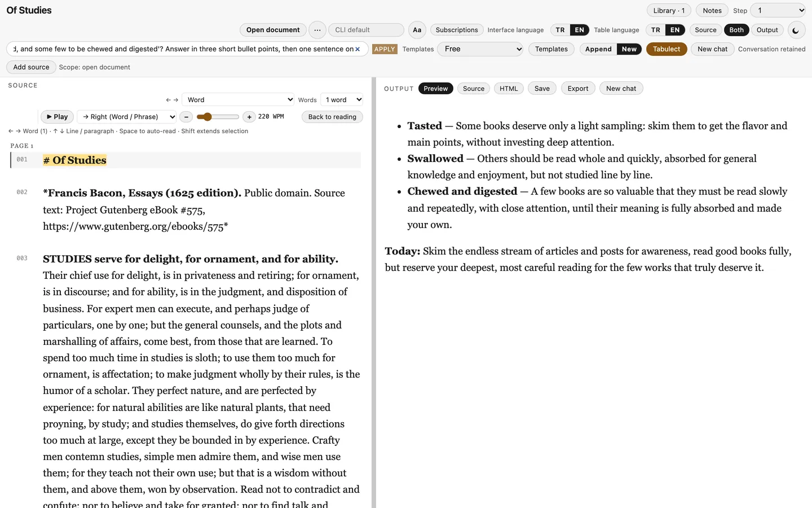Click the Tabulect button

click(x=667, y=49)
